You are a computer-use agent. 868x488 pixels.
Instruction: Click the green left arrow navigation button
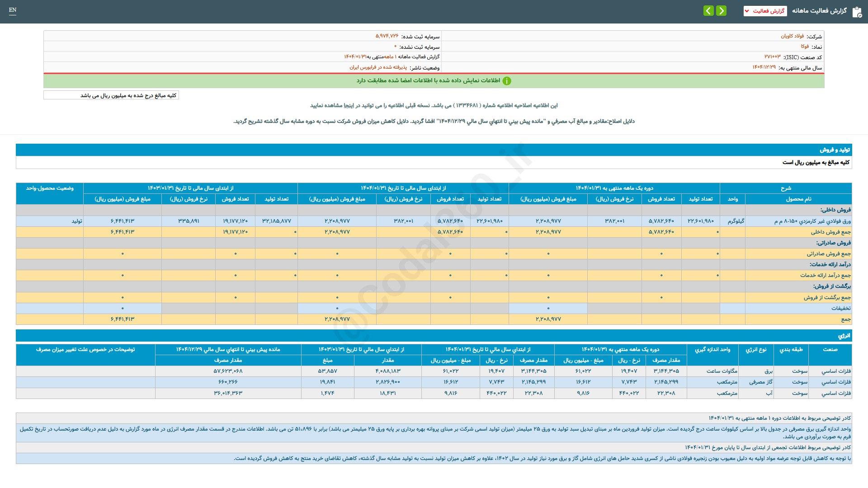click(708, 10)
